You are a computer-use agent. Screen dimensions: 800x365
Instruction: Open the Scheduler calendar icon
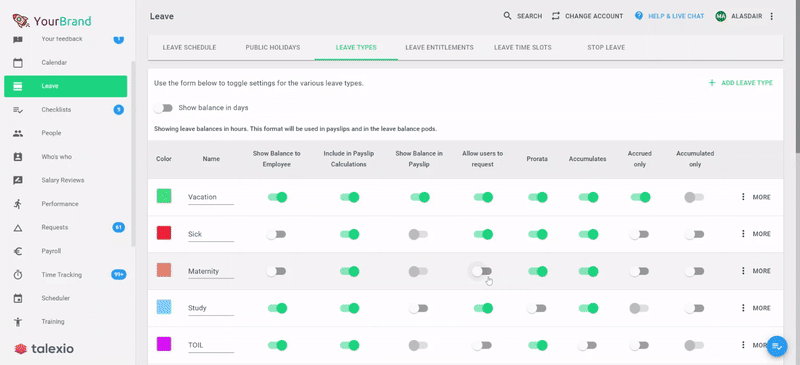pos(18,298)
